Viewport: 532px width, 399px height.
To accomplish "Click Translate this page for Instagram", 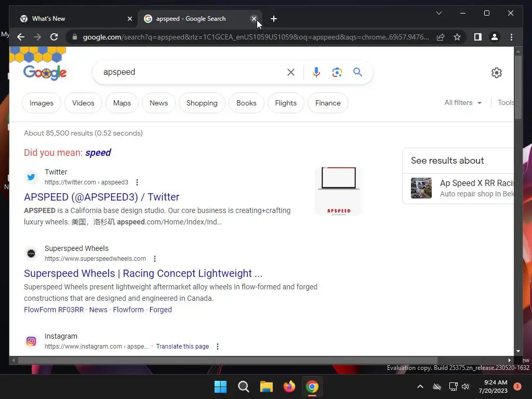I will [182, 347].
